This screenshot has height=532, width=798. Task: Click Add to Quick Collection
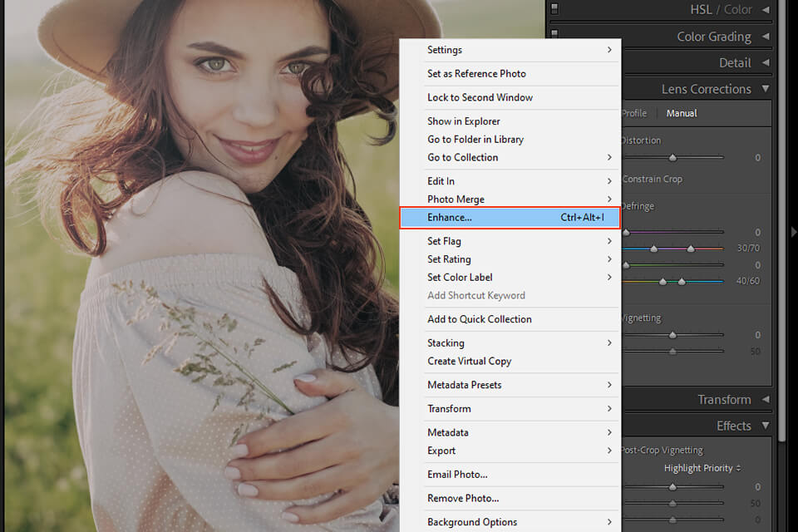click(x=480, y=319)
